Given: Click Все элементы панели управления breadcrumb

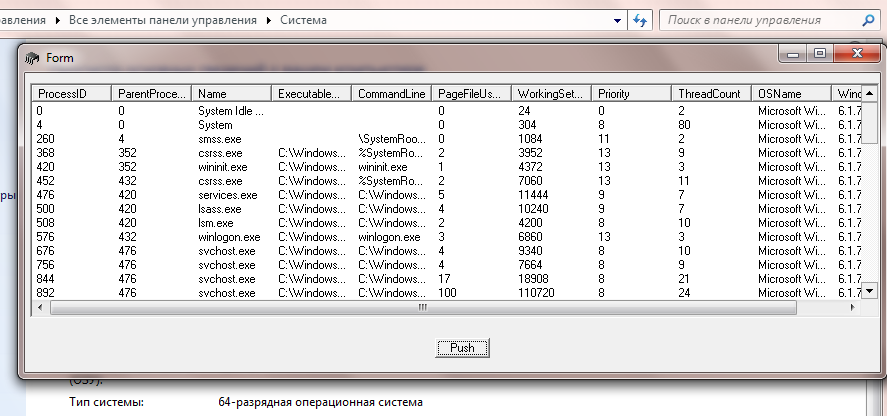Looking at the screenshot, I should point(164,19).
